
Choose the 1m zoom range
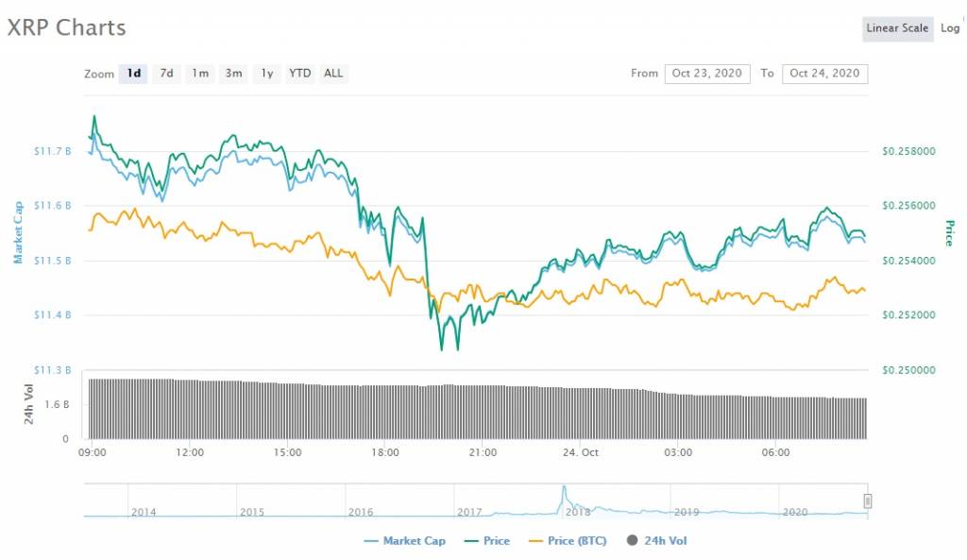199,74
